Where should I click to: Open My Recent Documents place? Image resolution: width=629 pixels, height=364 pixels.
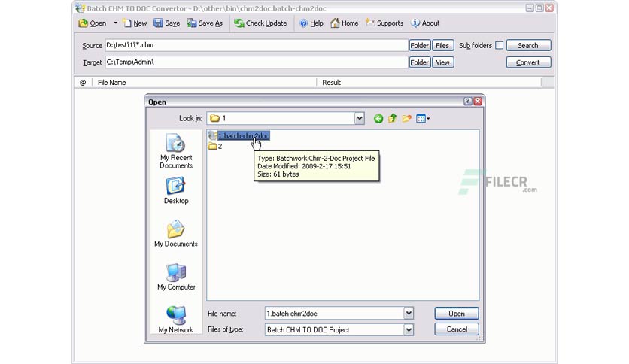click(x=176, y=151)
